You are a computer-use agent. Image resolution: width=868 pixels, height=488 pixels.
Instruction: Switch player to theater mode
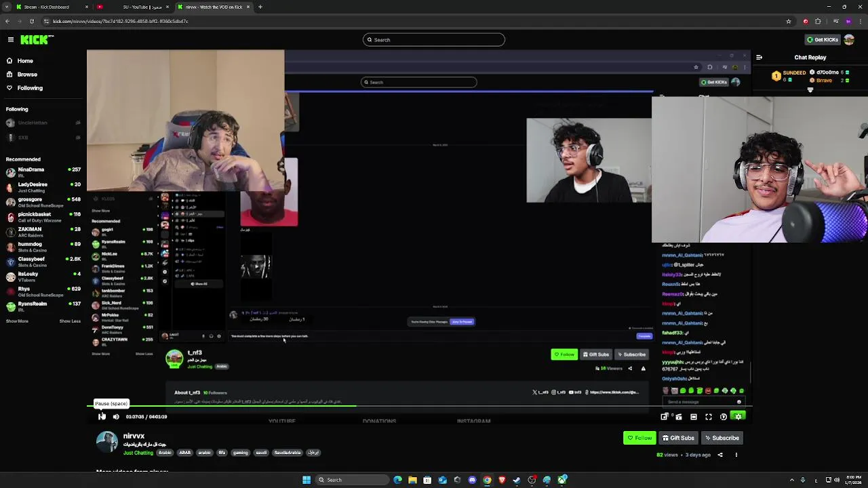pos(694,417)
